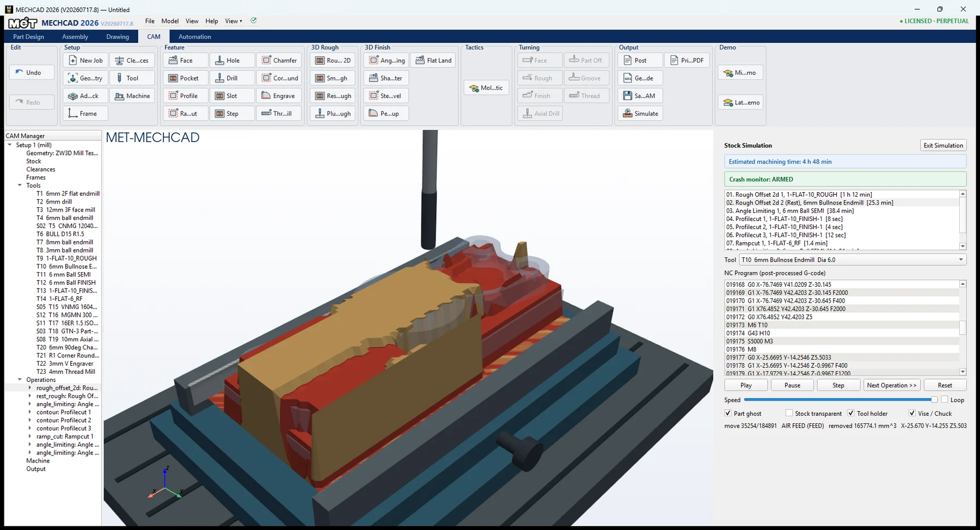Collapse the Tools tree node
The image size is (980, 530).
[x=20, y=186]
